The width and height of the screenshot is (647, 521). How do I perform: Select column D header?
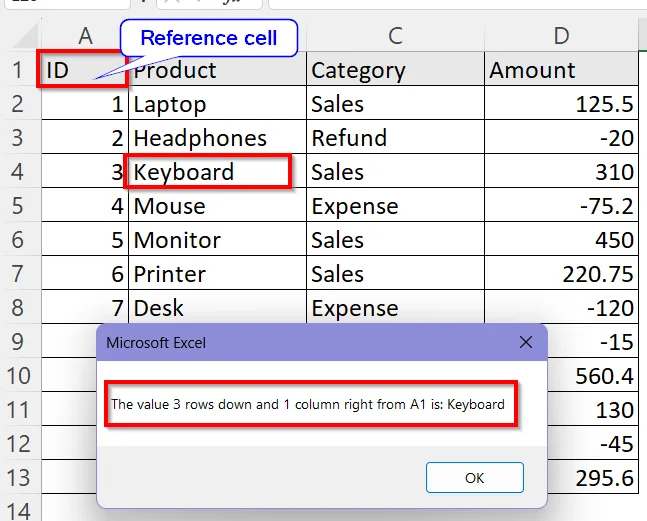coord(561,36)
